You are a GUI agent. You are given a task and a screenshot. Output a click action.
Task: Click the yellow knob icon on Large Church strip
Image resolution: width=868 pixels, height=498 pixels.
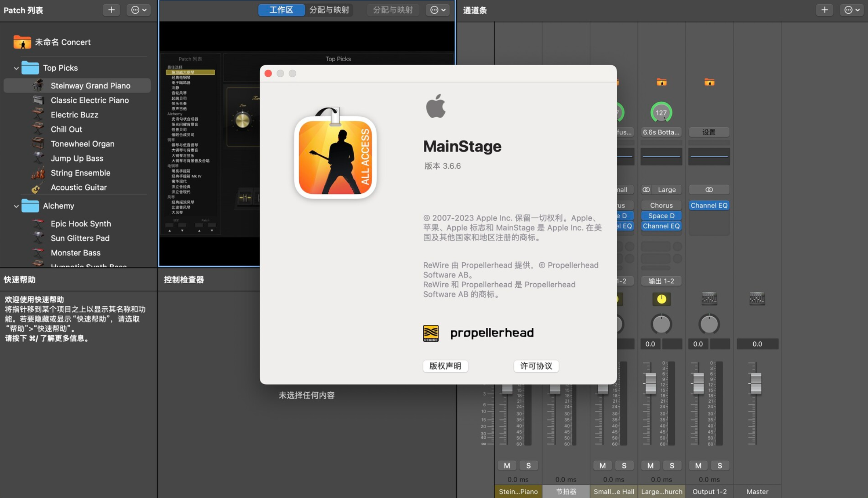pos(661,299)
